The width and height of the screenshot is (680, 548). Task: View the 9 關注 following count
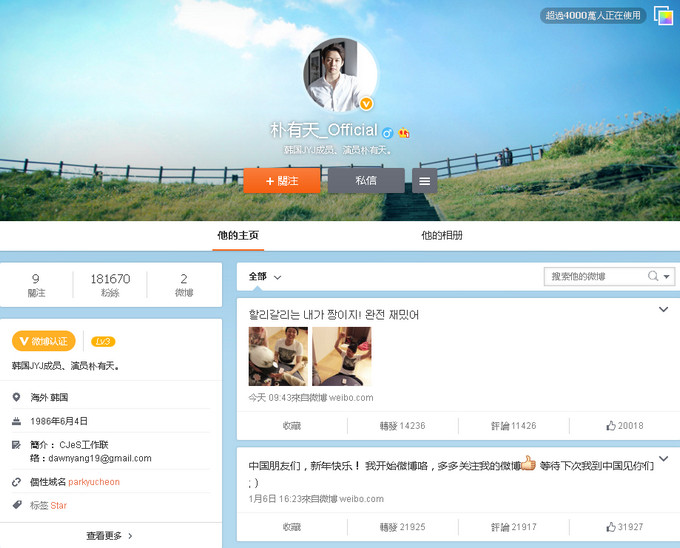pyautogui.click(x=36, y=285)
